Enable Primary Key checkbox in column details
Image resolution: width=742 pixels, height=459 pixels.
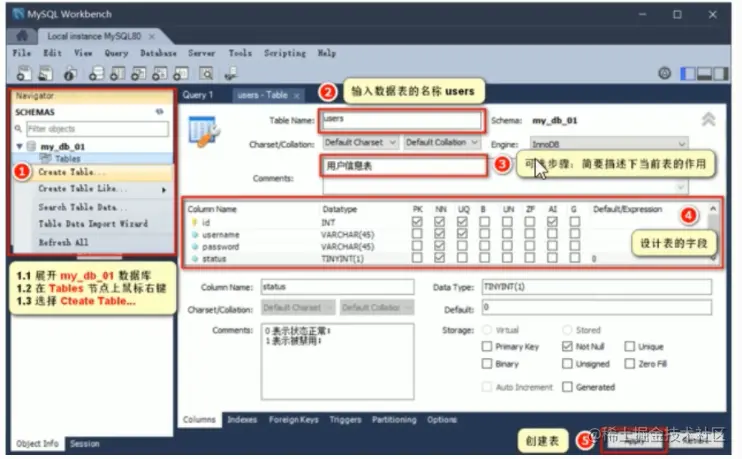tap(486, 346)
